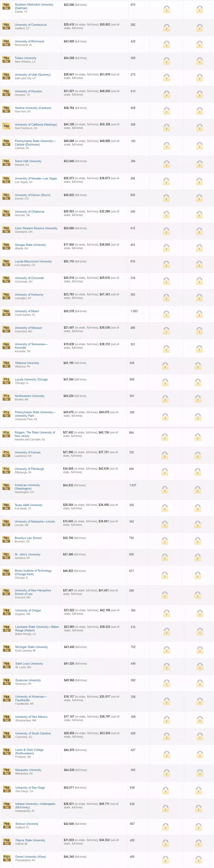The image size is (214, 868).
Task: Click the left lock icon in Brooklyn Law School row
Action: (165, 541)
